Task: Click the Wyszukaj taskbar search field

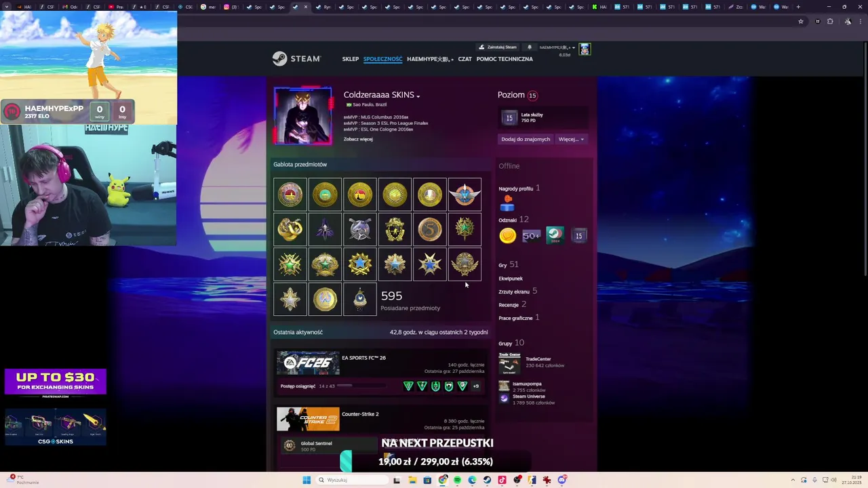Action: (x=352, y=481)
